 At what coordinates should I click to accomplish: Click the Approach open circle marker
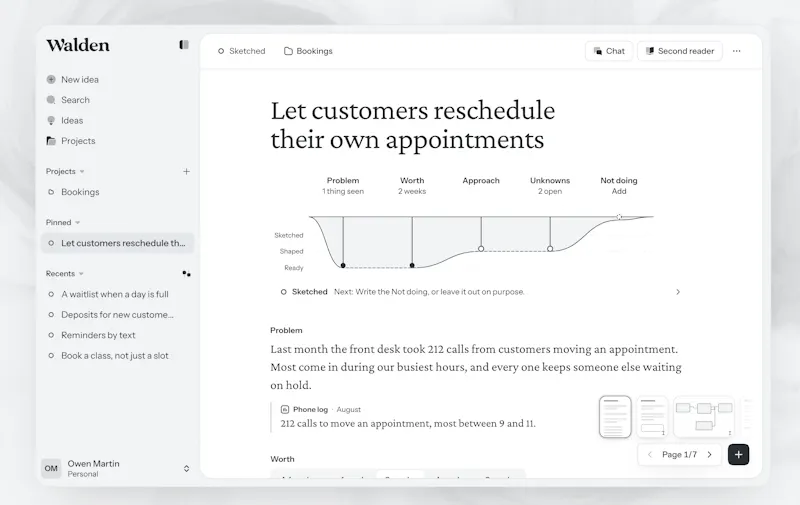click(x=481, y=249)
